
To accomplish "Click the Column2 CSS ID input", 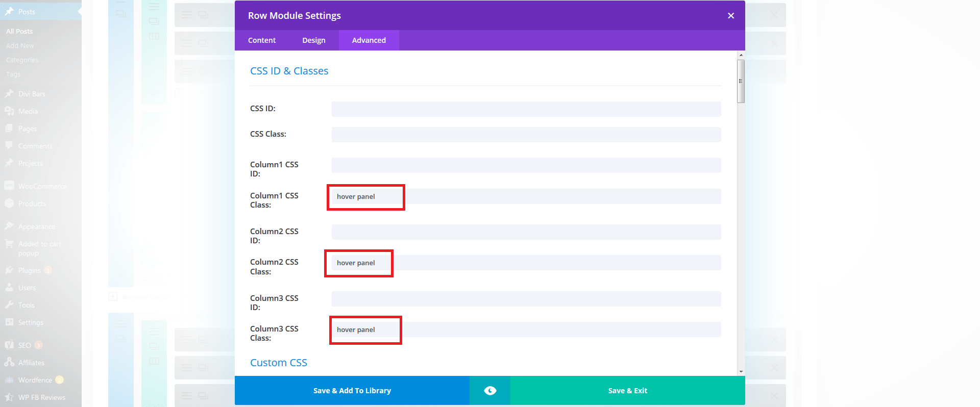I will 526,232.
